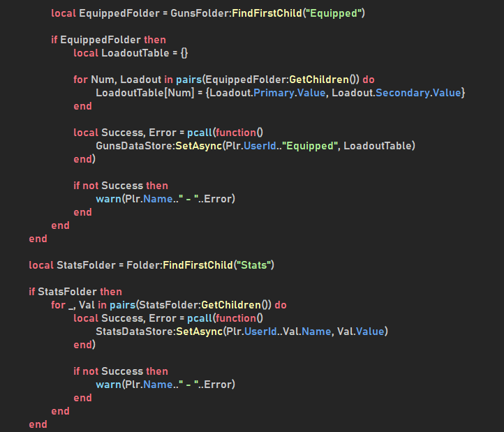Click the 'local StatsFolder' declaration line

point(151,265)
